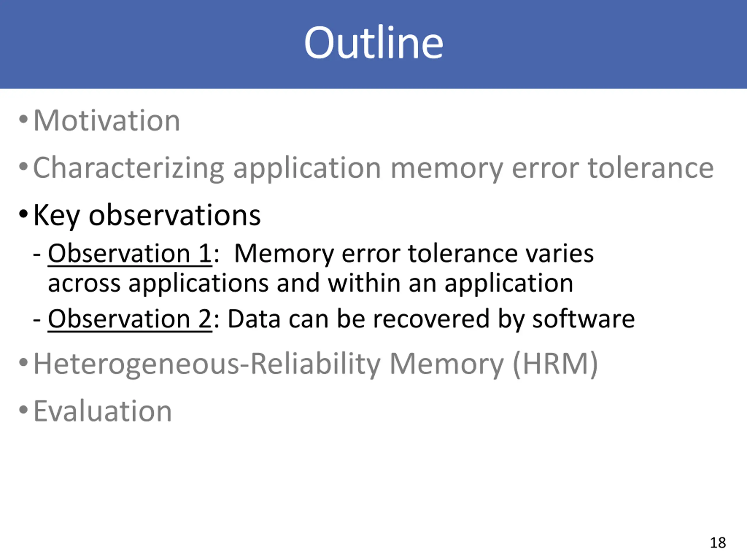Image resolution: width=747 pixels, height=560 pixels.
Task: Click the underlined Observation 2 label
Action: 130,319
